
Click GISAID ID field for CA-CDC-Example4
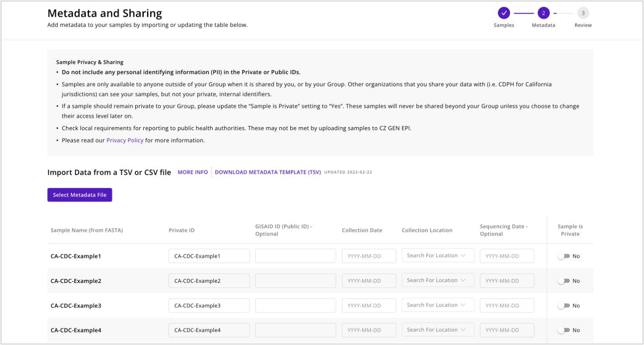tap(296, 330)
